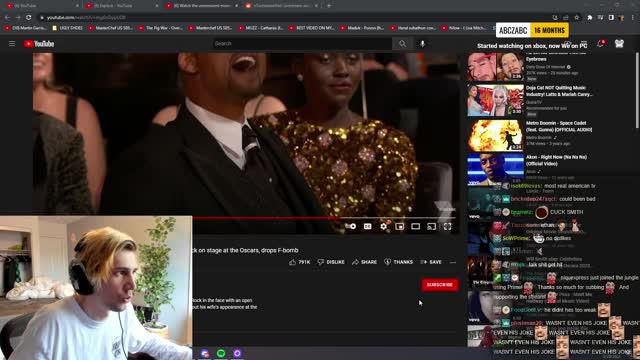Save the video to a playlist
Screen dimensions: 640x360
pos(431,262)
